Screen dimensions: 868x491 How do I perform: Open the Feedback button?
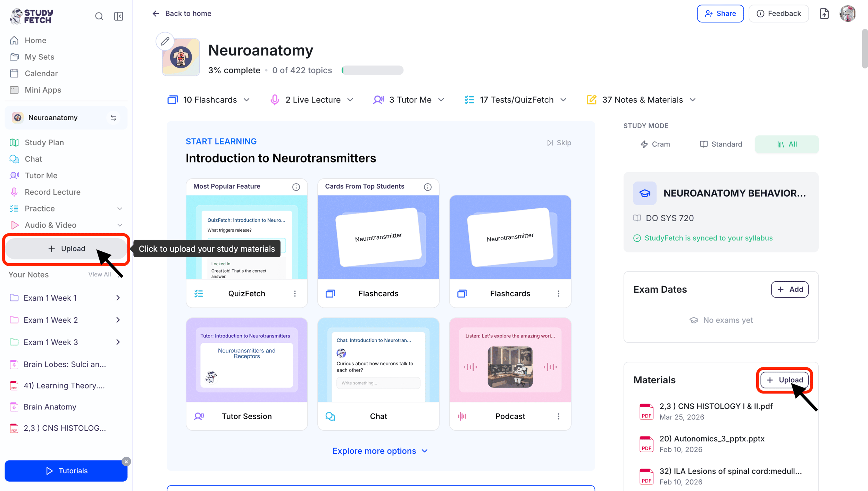(778, 14)
